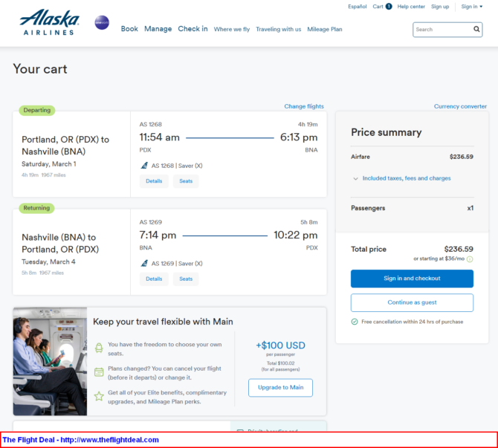Viewport: 498px width, 448px height.
Task: Open the Manage menu
Action: point(158,29)
